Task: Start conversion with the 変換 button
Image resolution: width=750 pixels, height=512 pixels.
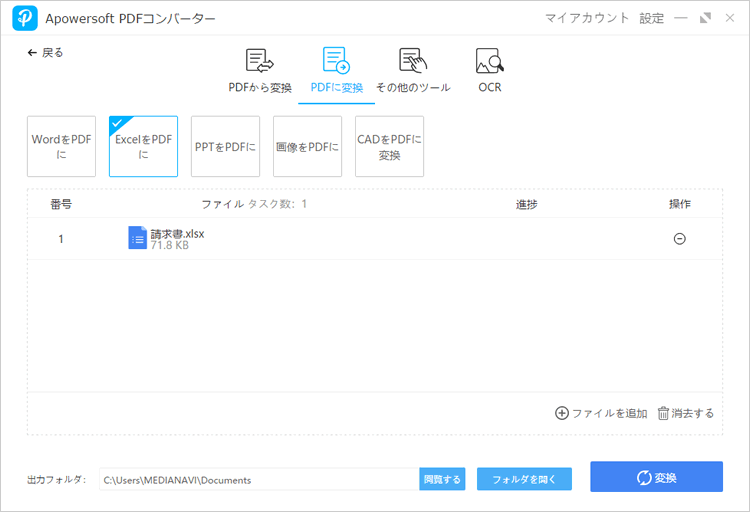Action: (656, 477)
